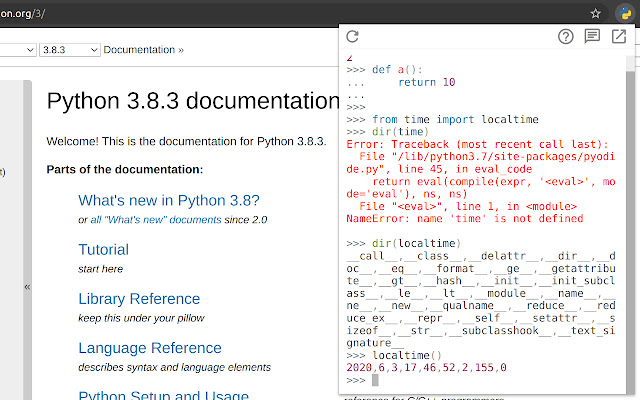Open the language dropdown left of version
The image size is (640, 400).
tap(15, 49)
